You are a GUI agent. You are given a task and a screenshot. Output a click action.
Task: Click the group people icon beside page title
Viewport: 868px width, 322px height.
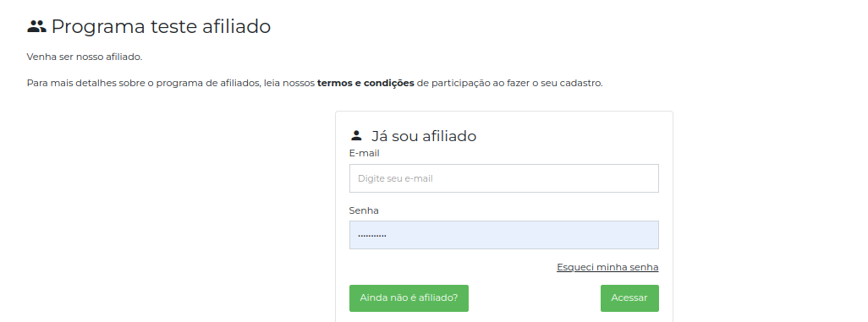point(36,26)
